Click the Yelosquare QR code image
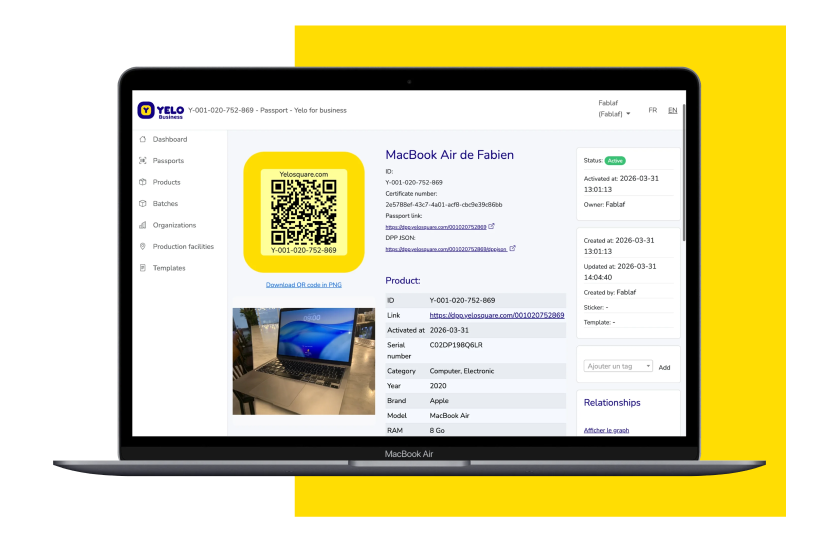This screenshot has height=543, width=819. (x=303, y=213)
